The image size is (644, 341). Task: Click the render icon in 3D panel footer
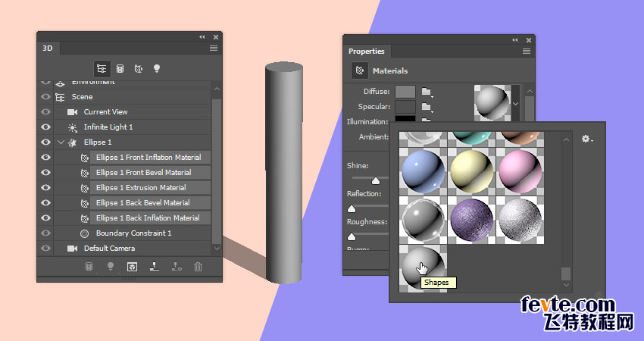pos(132,267)
